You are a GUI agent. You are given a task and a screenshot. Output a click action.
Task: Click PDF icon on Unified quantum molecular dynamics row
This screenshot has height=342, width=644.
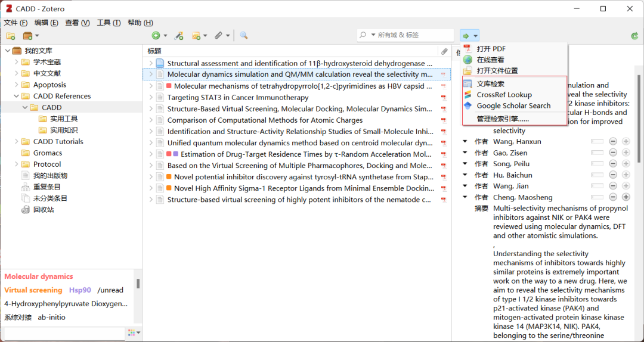[444, 143]
